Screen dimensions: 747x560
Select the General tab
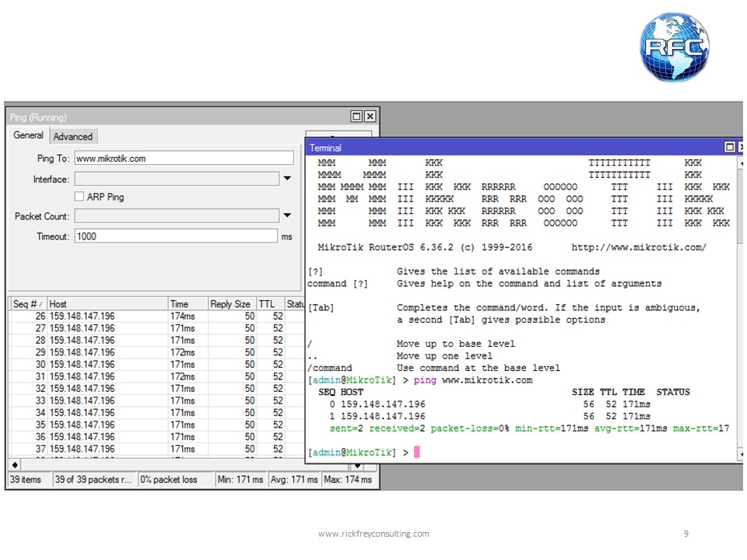28,135
